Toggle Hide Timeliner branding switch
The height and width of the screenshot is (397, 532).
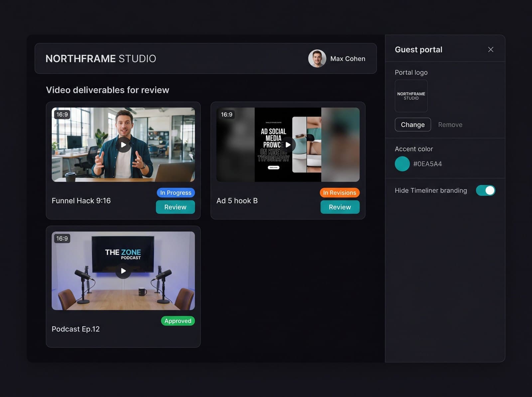pos(485,190)
